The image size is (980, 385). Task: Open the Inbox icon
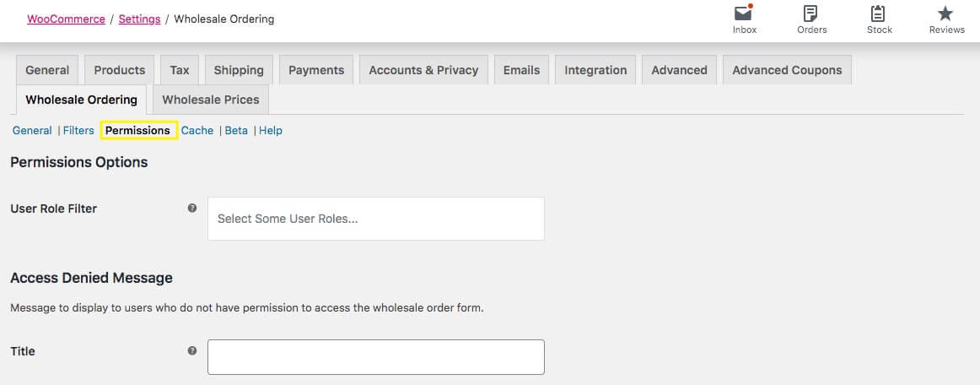pyautogui.click(x=744, y=15)
